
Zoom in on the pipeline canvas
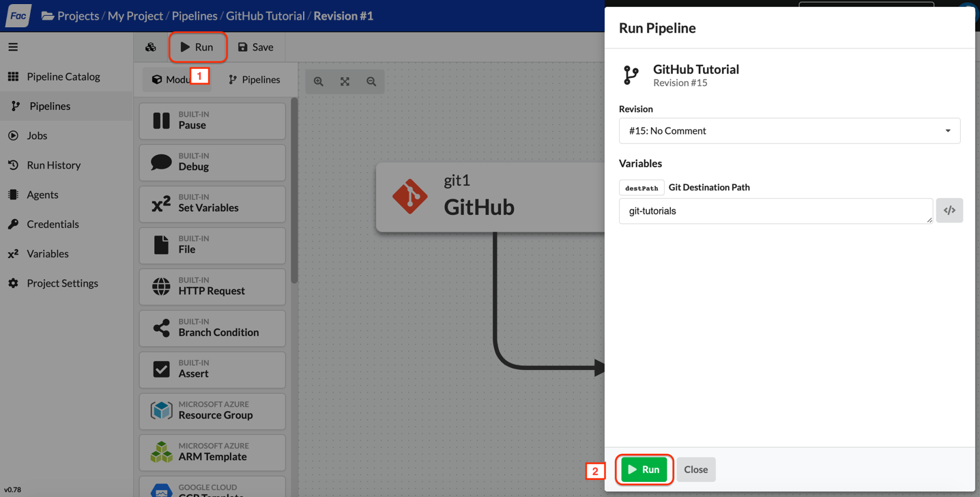pos(319,81)
